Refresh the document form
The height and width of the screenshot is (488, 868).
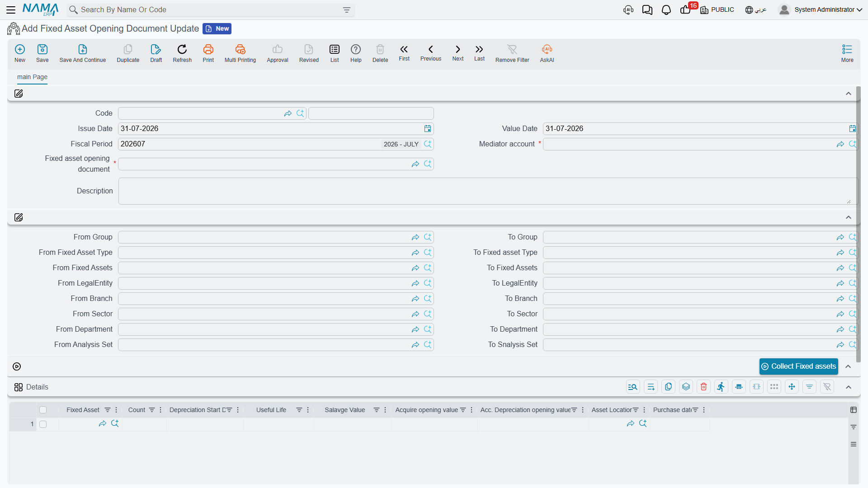182,53
